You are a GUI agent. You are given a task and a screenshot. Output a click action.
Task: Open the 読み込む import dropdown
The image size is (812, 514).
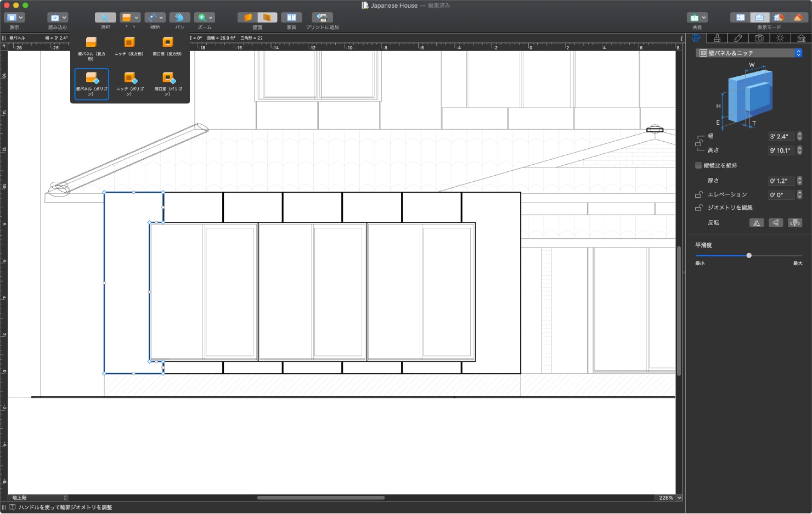tap(58, 18)
